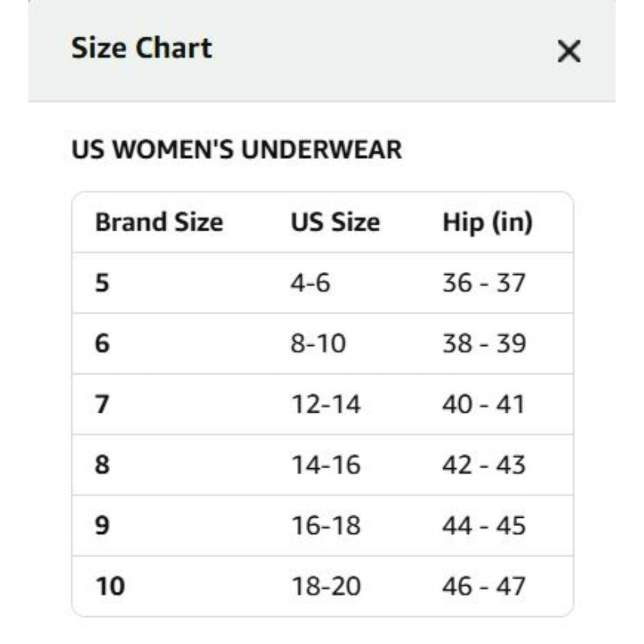644x644 pixels.
Task: Select the Brand Size column header
Action: click(159, 222)
